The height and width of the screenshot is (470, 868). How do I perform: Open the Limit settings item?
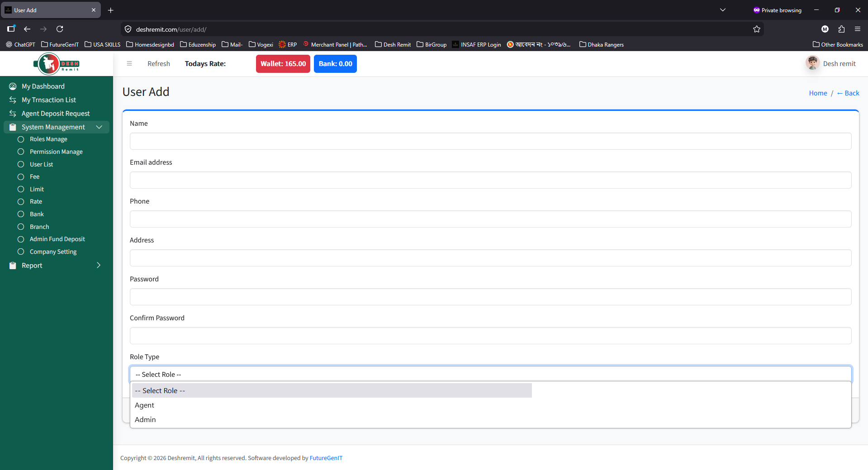[x=37, y=189]
